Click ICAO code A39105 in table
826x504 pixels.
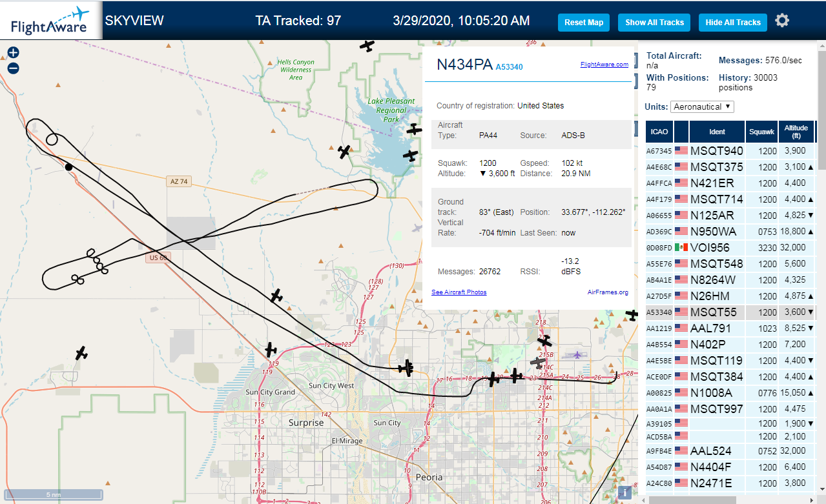click(x=659, y=423)
